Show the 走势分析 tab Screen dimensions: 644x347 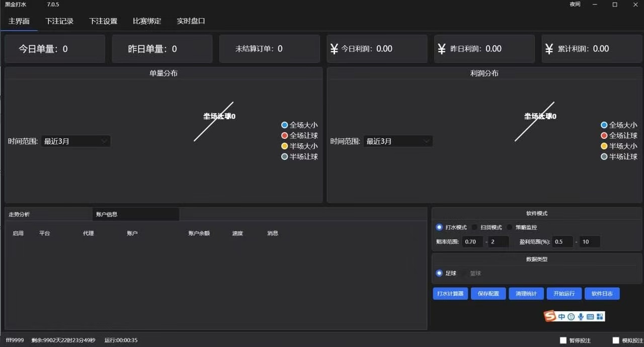point(49,214)
